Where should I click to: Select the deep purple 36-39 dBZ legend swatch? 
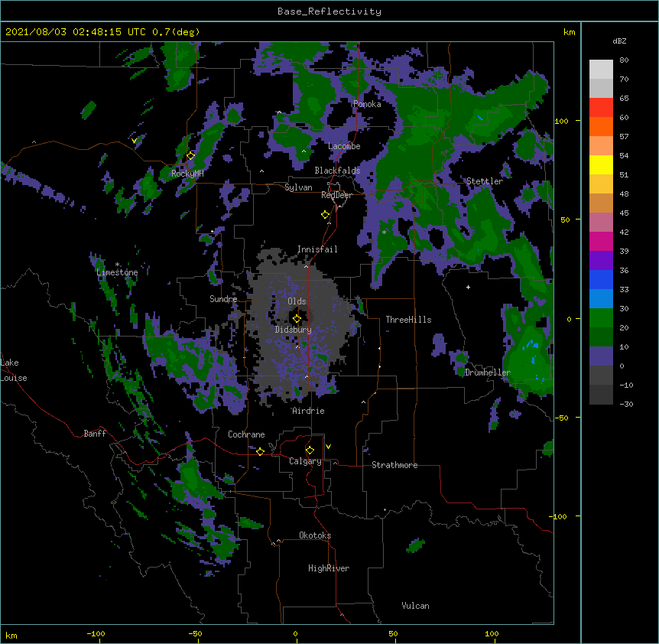click(601, 261)
